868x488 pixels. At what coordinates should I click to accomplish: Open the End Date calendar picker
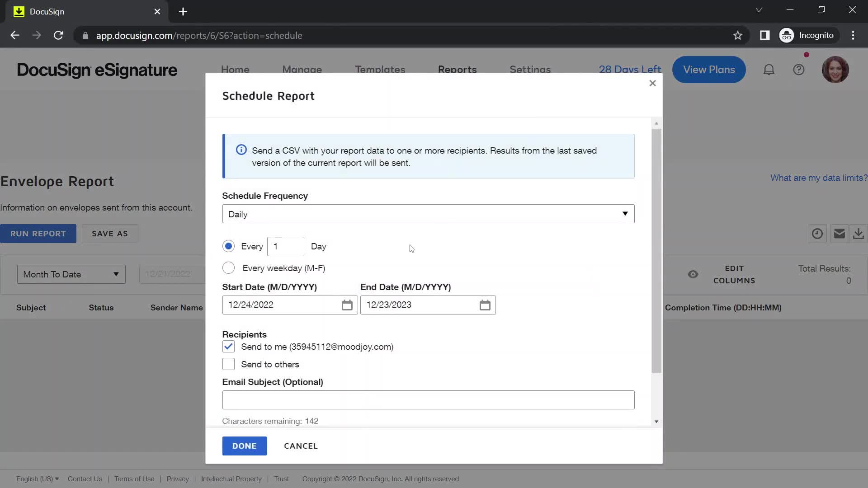click(x=485, y=305)
